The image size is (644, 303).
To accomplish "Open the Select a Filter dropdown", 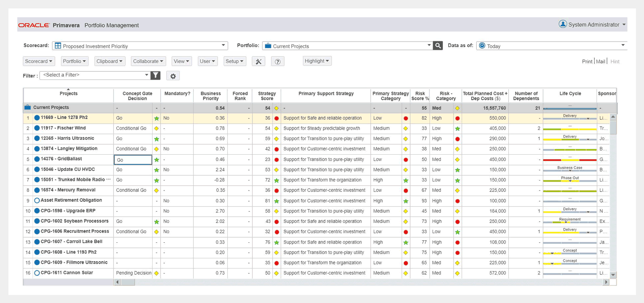I will (147, 75).
